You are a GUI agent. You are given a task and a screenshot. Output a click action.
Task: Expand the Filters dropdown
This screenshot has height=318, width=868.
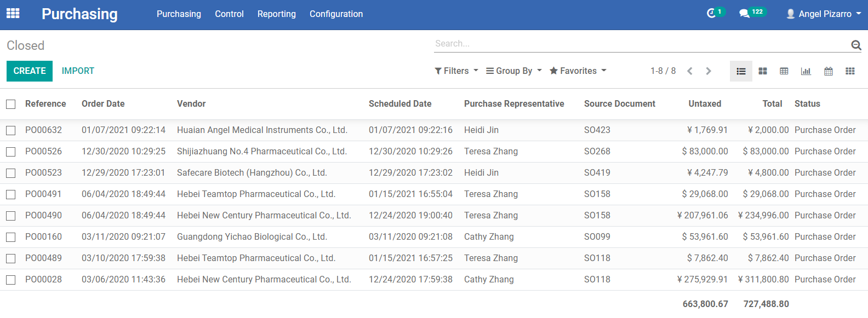(x=456, y=71)
